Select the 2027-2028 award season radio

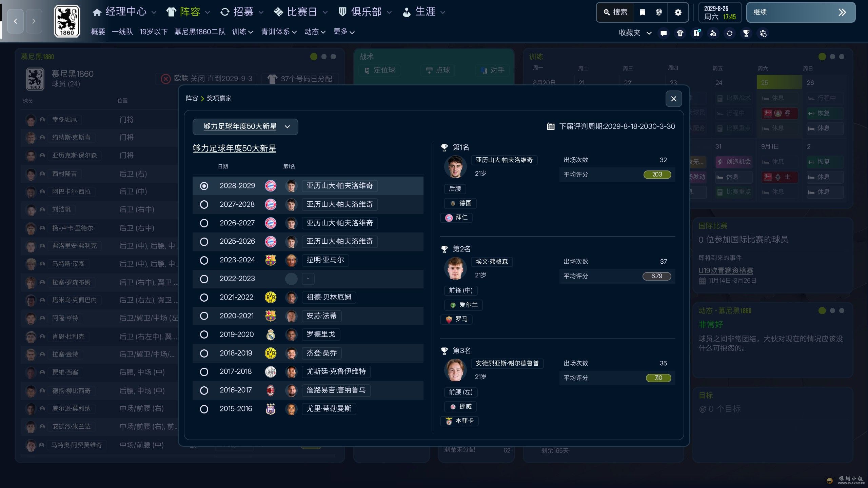204,204
